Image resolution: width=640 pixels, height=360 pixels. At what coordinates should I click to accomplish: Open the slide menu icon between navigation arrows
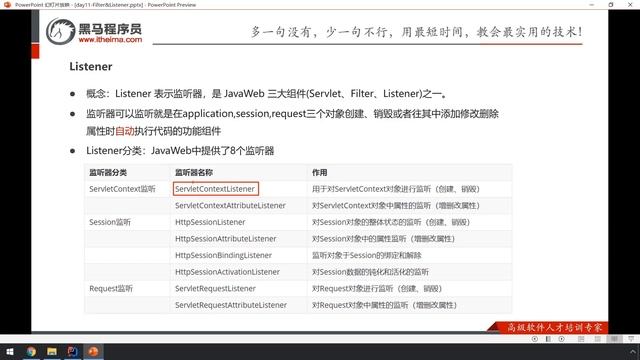click(548, 339)
